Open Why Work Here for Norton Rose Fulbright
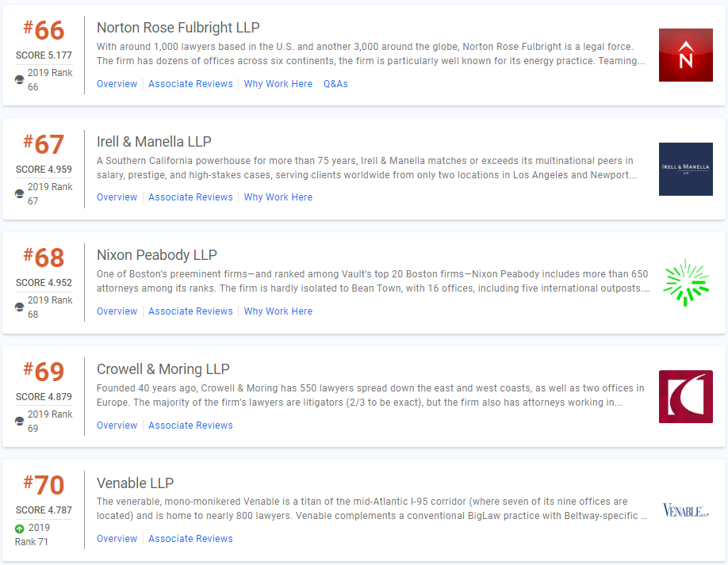 [x=278, y=84]
